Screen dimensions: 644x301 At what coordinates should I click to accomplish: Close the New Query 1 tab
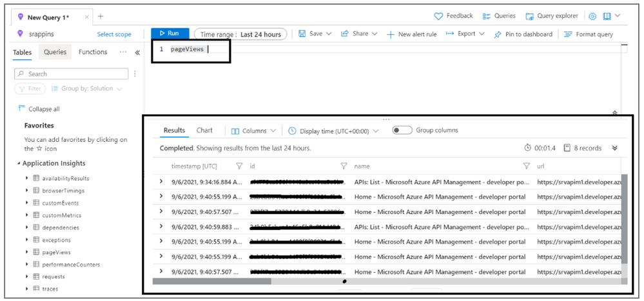coord(86,17)
